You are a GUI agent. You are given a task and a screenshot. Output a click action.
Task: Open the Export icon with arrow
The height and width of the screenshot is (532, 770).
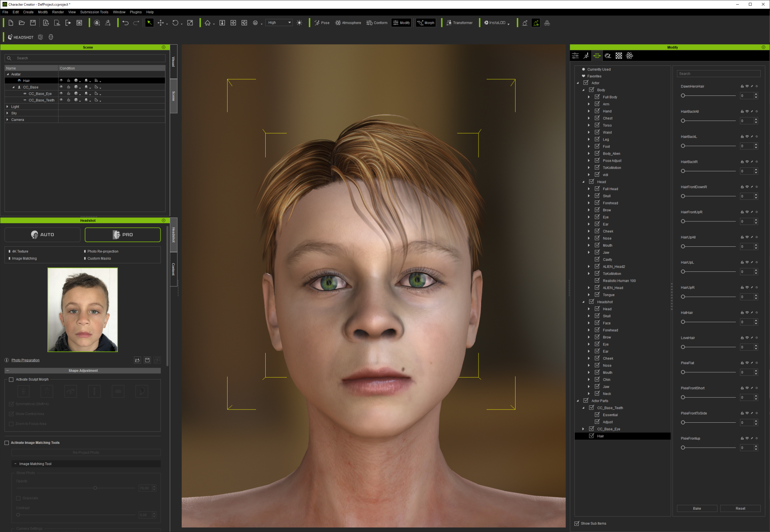click(x=68, y=23)
